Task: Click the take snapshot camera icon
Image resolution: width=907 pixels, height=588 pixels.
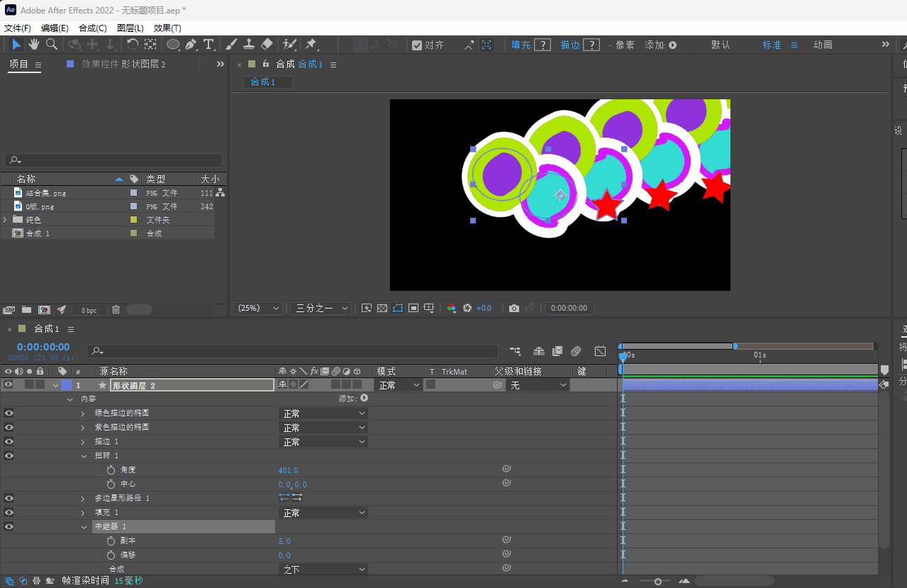Action: click(x=514, y=309)
